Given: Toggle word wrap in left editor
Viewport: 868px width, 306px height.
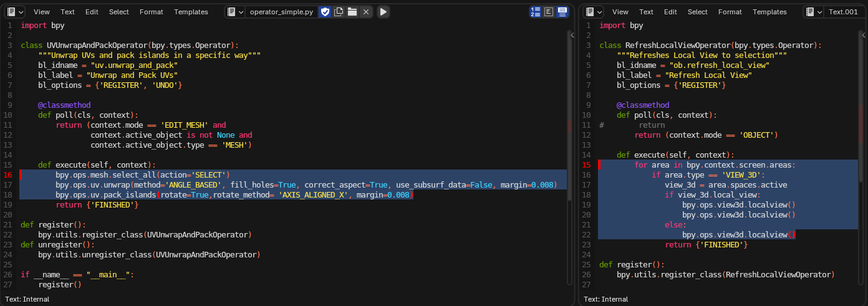Looking at the screenshot, I should click(549, 12).
